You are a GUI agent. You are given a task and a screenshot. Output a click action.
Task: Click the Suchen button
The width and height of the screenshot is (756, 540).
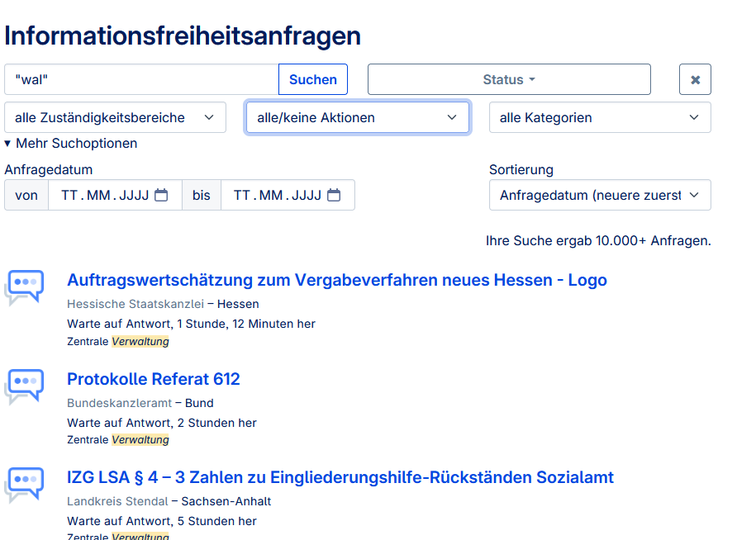tap(313, 80)
